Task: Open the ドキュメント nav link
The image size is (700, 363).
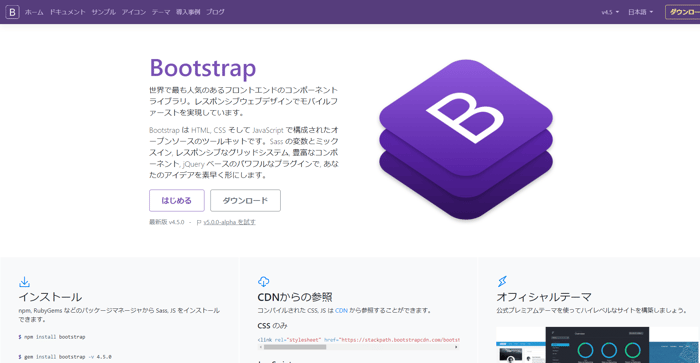Action: click(x=67, y=12)
